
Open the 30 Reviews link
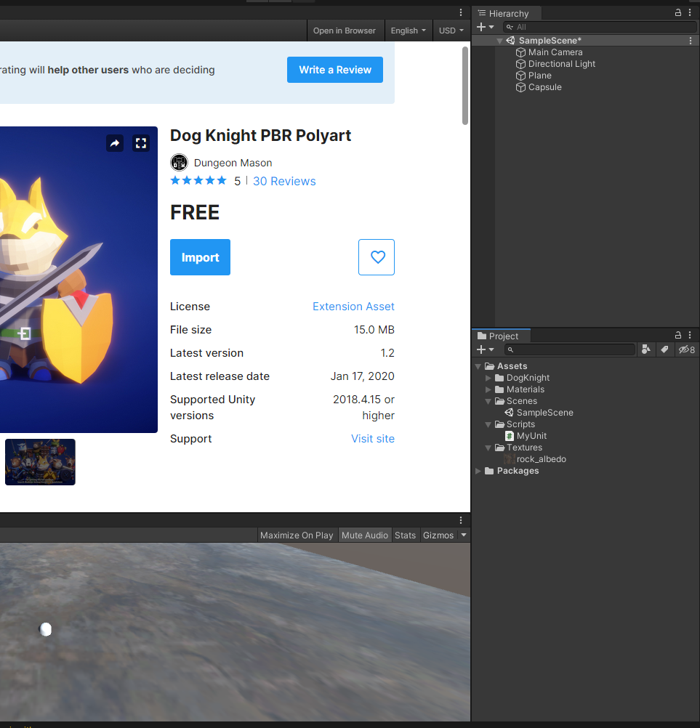(x=284, y=181)
